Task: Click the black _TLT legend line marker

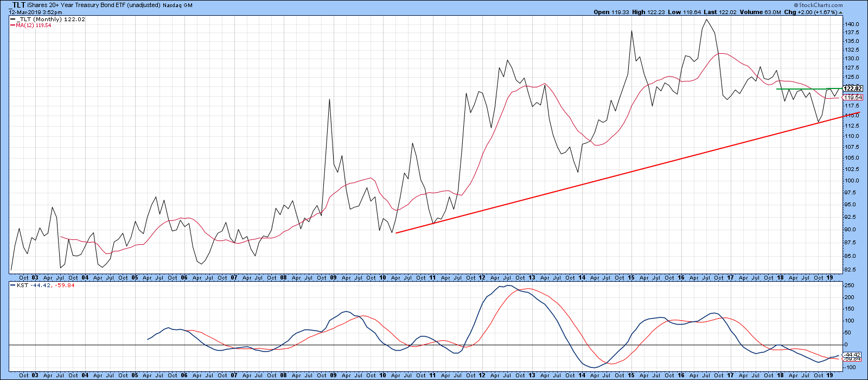Action: [x=12, y=20]
